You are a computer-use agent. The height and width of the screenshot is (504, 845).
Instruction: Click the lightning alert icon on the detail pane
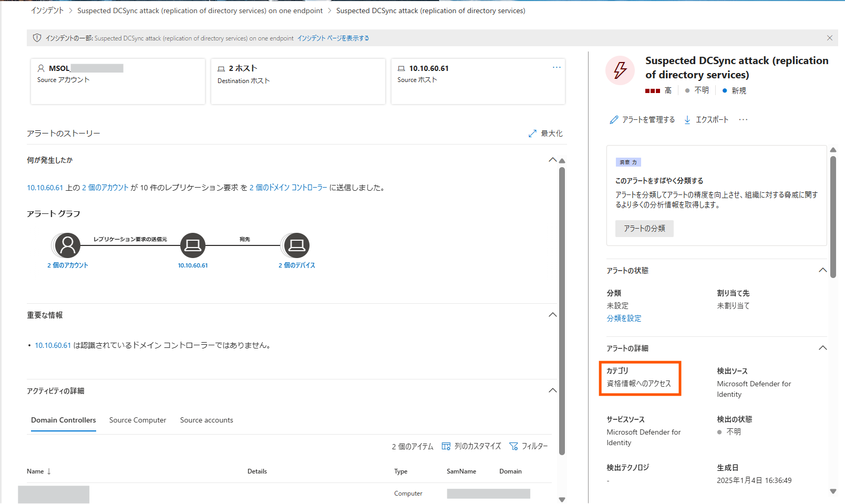coord(620,70)
